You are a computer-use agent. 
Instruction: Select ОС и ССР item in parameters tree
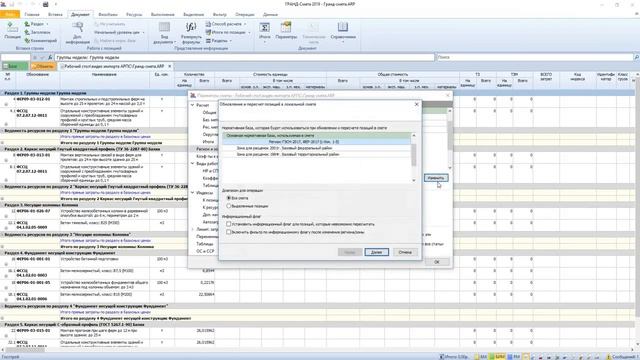(x=205, y=251)
